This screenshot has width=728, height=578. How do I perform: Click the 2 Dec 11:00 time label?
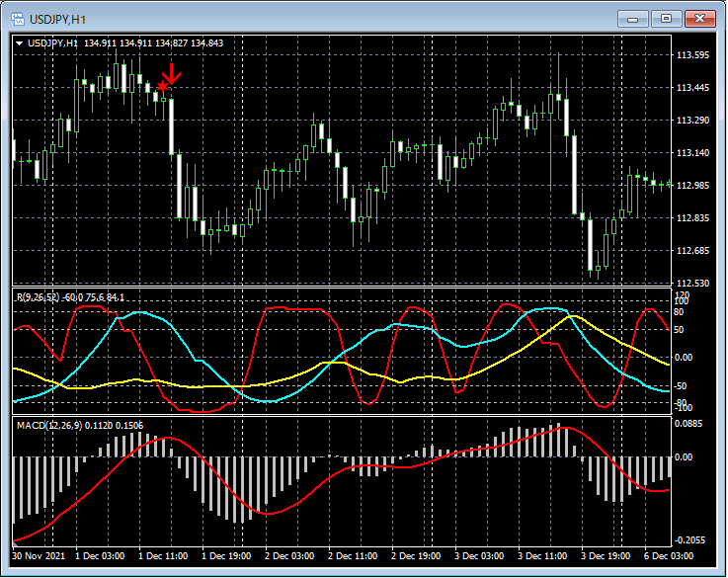click(x=355, y=555)
